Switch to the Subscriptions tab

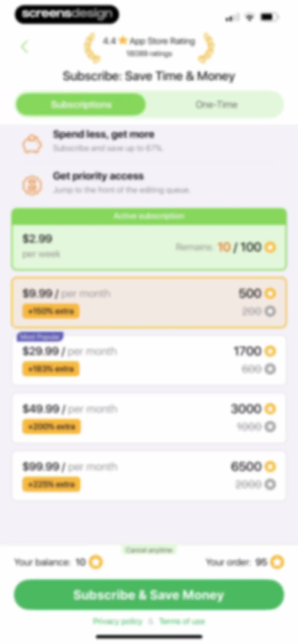(x=81, y=105)
